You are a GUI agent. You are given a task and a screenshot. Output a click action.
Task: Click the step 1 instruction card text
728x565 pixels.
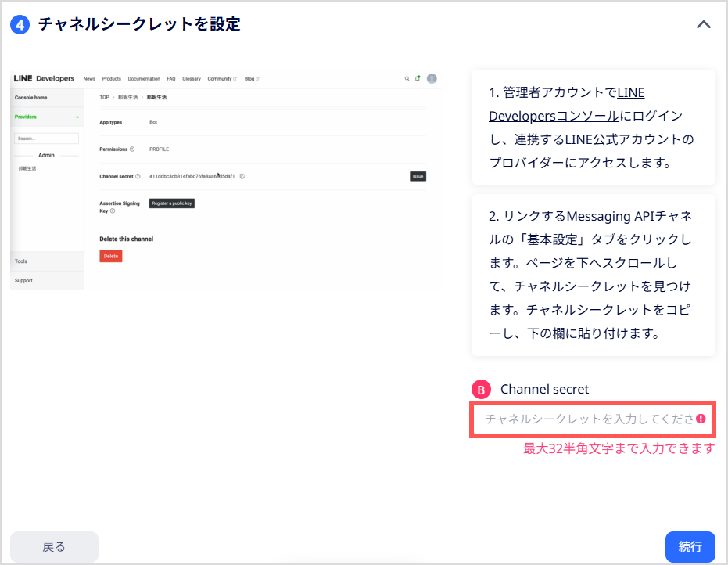coord(593,128)
